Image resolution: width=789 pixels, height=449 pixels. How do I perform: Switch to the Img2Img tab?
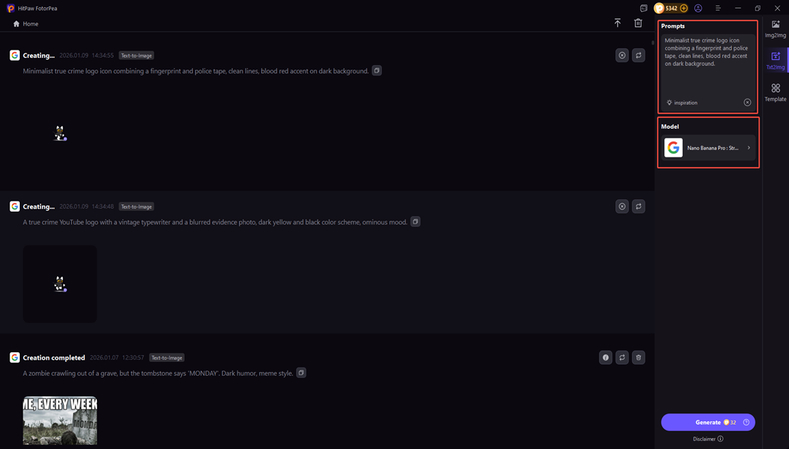tap(775, 28)
